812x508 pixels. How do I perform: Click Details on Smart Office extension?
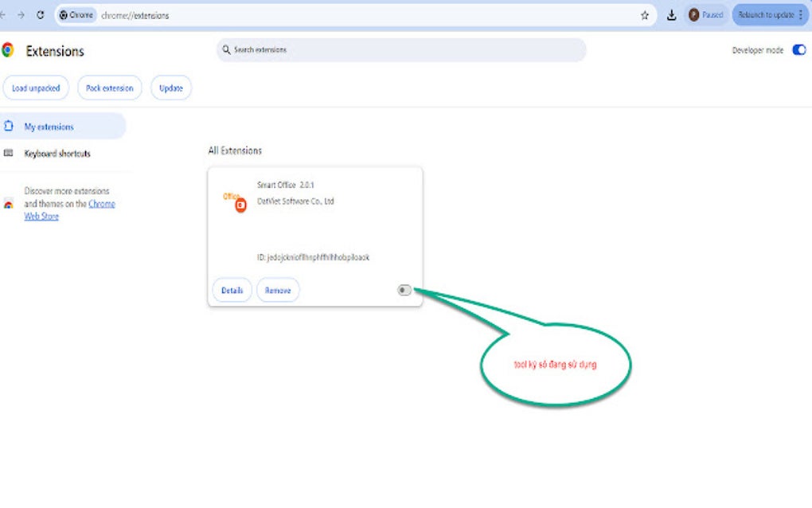point(232,290)
